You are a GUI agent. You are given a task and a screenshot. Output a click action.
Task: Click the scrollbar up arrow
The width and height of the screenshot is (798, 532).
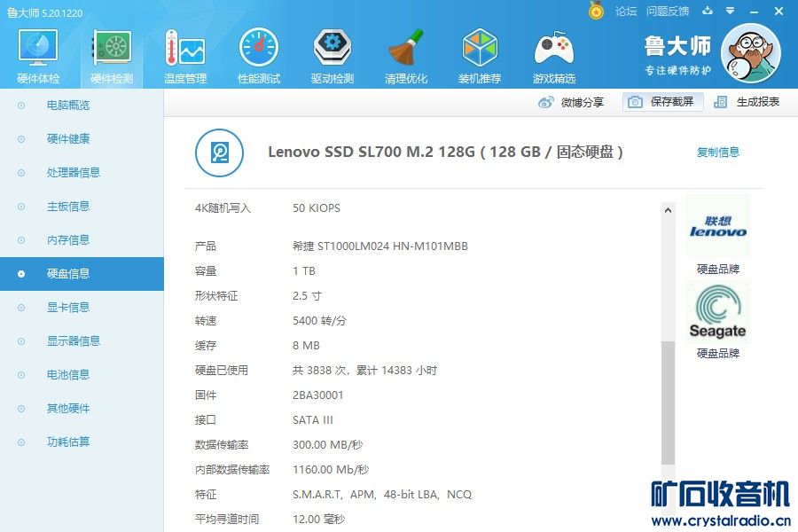pyautogui.click(x=669, y=210)
